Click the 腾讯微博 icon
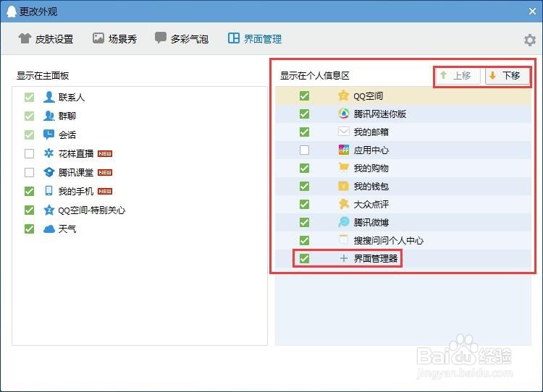The image size is (543, 392). coord(343,222)
